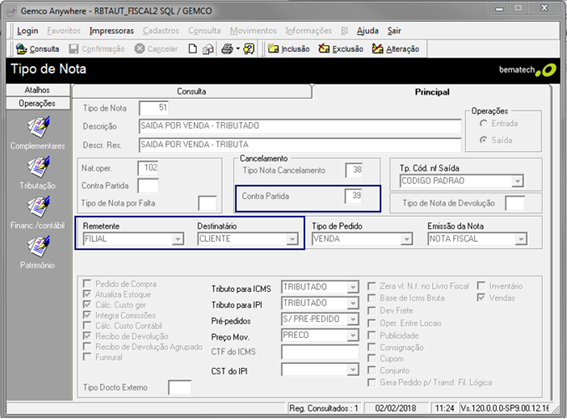This screenshot has height=419, width=567.
Task: Toggle the Inventário checkbox
Action: (x=481, y=286)
